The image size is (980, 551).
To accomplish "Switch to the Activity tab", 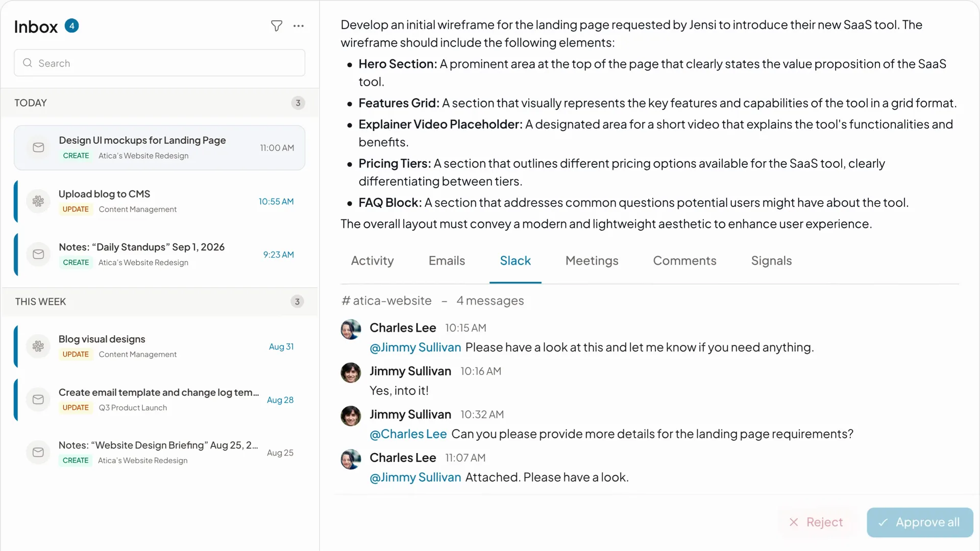I will pyautogui.click(x=372, y=261).
